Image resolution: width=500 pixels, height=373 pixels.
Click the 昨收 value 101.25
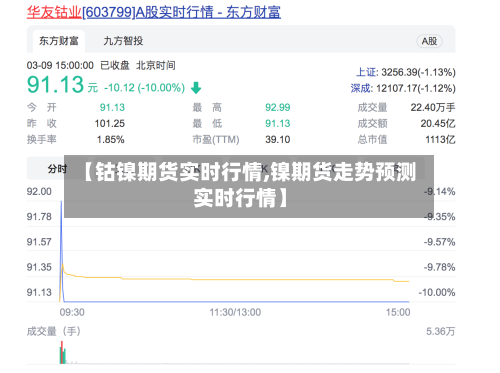(x=110, y=124)
